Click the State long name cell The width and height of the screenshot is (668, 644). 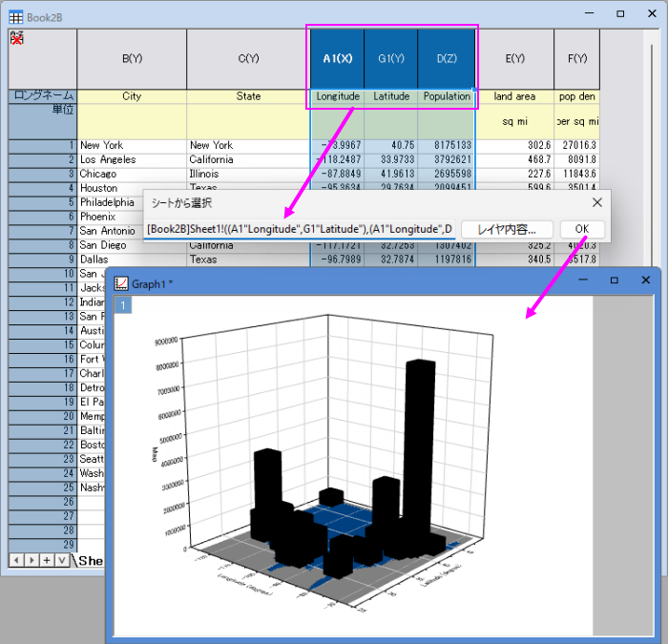click(x=248, y=96)
